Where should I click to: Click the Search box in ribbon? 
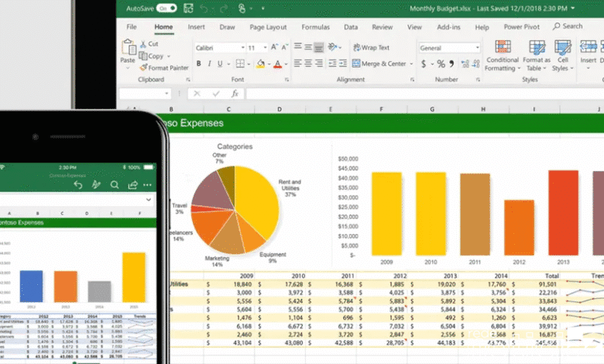(568, 26)
